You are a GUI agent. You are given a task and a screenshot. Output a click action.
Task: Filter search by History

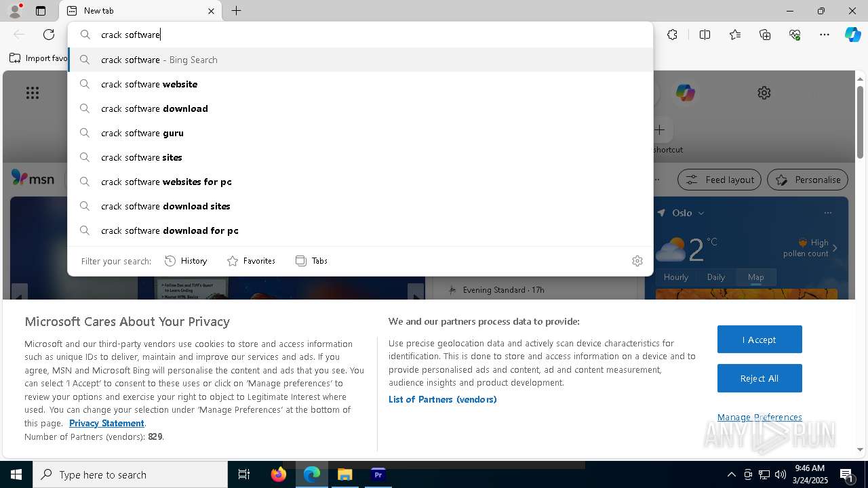[186, 261]
